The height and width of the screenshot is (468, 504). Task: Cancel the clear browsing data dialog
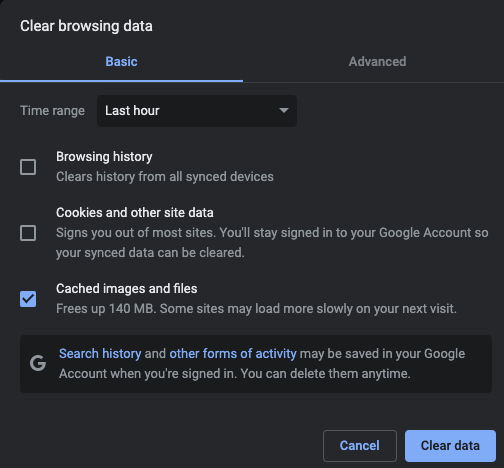point(360,446)
